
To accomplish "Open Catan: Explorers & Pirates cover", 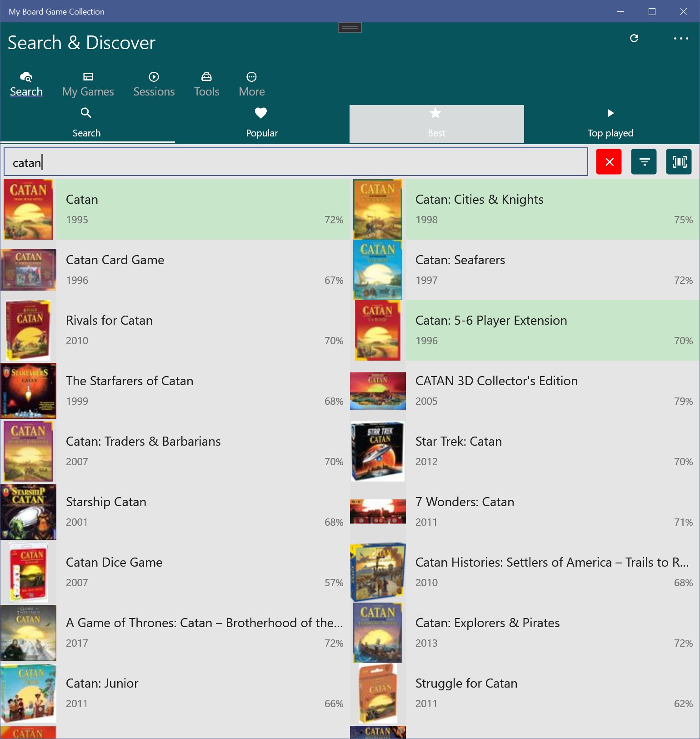I will click(378, 633).
